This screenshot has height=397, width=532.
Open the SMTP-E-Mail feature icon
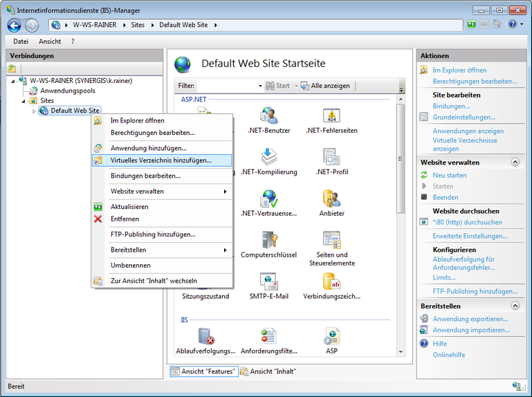point(268,281)
